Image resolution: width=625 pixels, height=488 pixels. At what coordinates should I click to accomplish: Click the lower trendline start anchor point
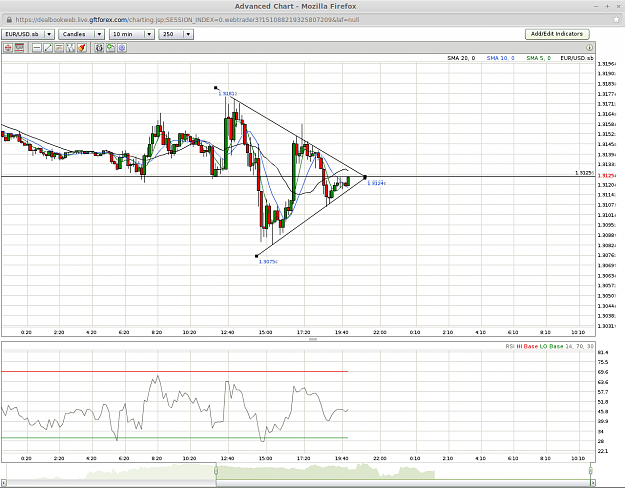coord(257,256)
